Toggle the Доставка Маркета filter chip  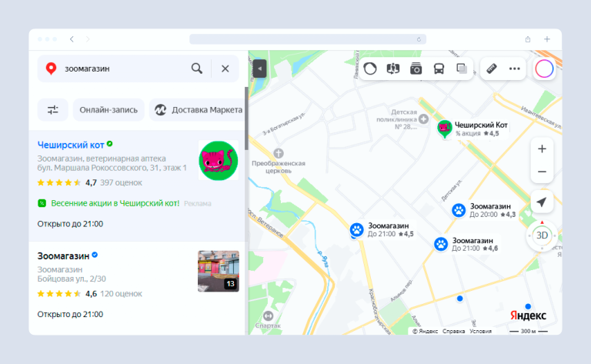click(x=198, y=110)
